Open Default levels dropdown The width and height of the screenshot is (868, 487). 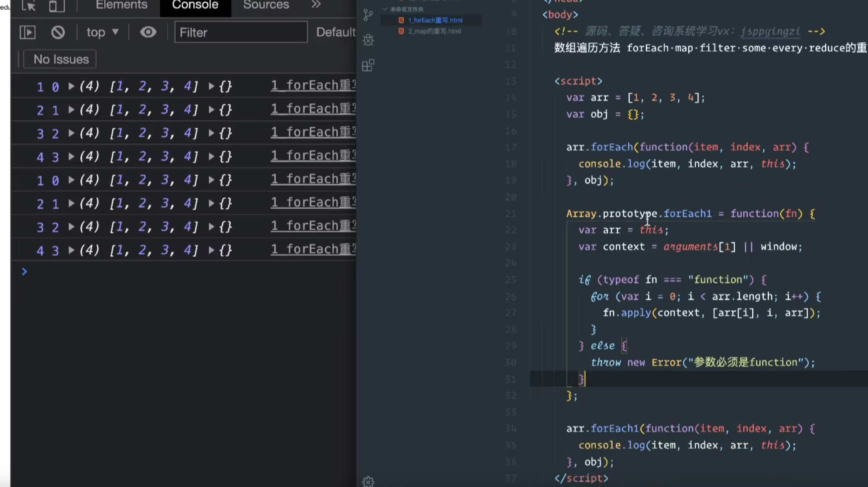tap(335, 32)
